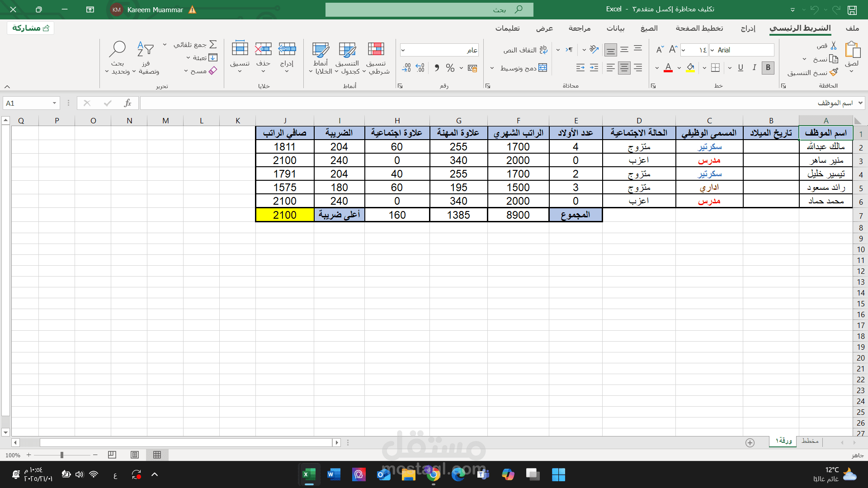Toggle Underline formatting button
This screenshot has height=488, width=868.
[741, 68]
